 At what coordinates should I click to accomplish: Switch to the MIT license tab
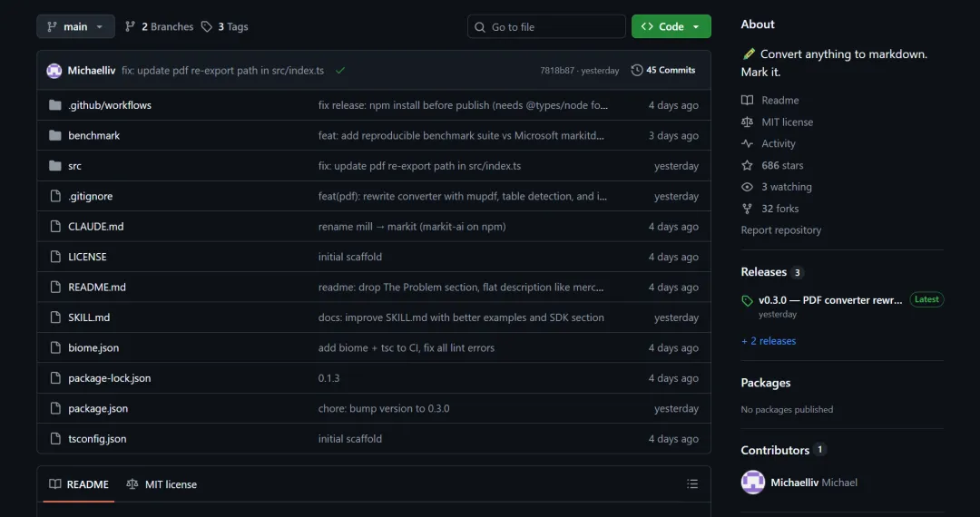click(x=162, y=484)
